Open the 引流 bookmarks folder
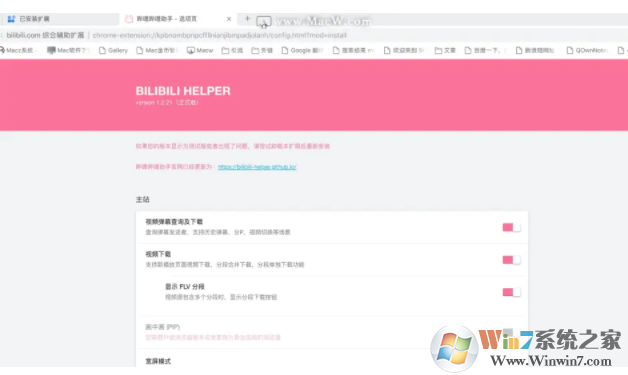 232,50
